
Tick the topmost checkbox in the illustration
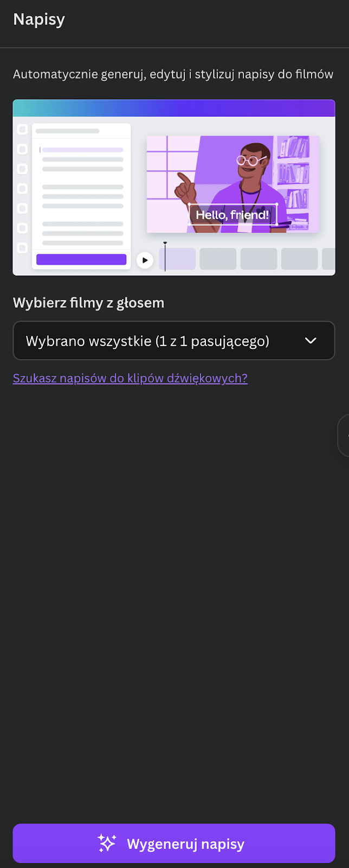coord(22,130)
